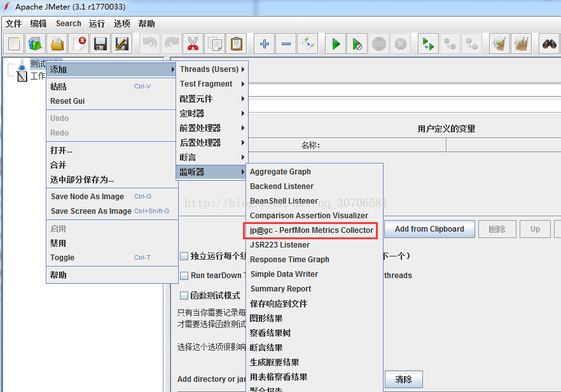Click the Clear broom icon
This screenshot has width=561, height=392.
[499, 44]
